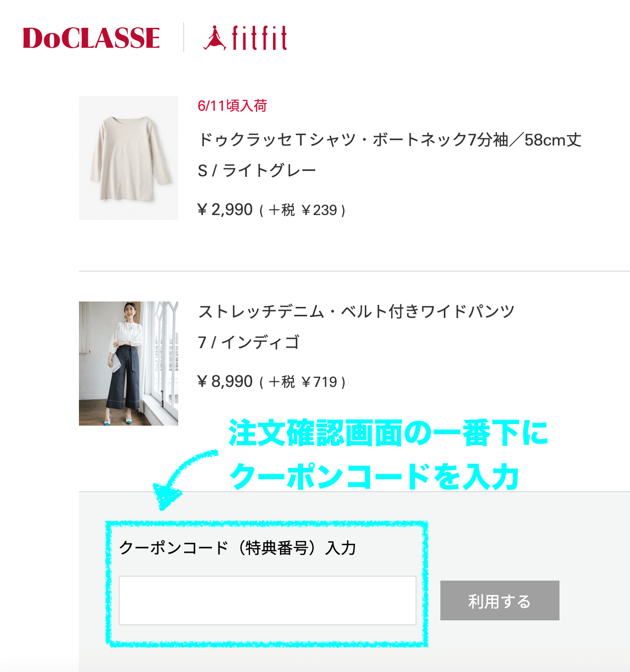Click the 利用する button
Viewport: 630px width, 672px height.
click(500, 600)
